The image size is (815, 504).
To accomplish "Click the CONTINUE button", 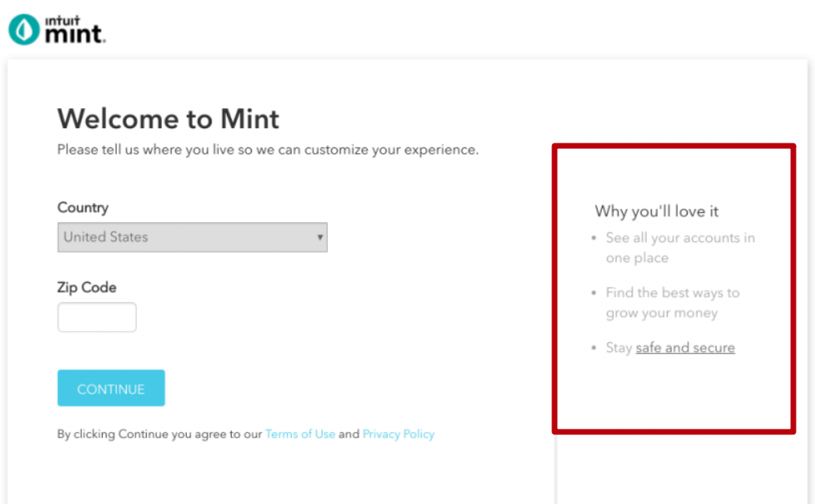I will point(111,388).
